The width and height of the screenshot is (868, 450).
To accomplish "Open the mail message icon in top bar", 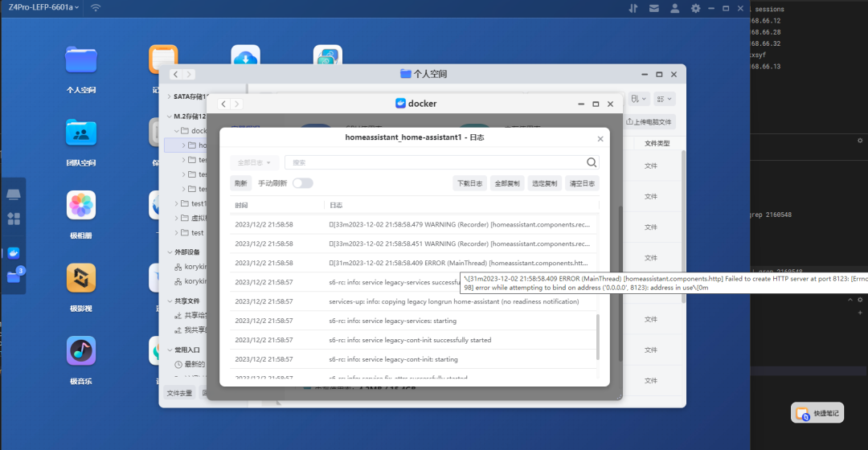I will click(x=653, y=8).
